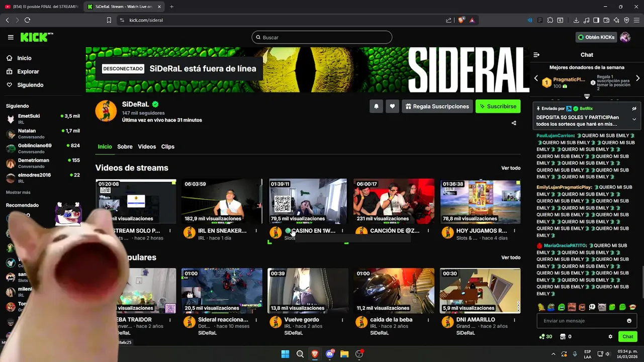This screenshot has width=644, height=362.
Task: Open browser main menu icon
Action: click(x=636, y=20)
